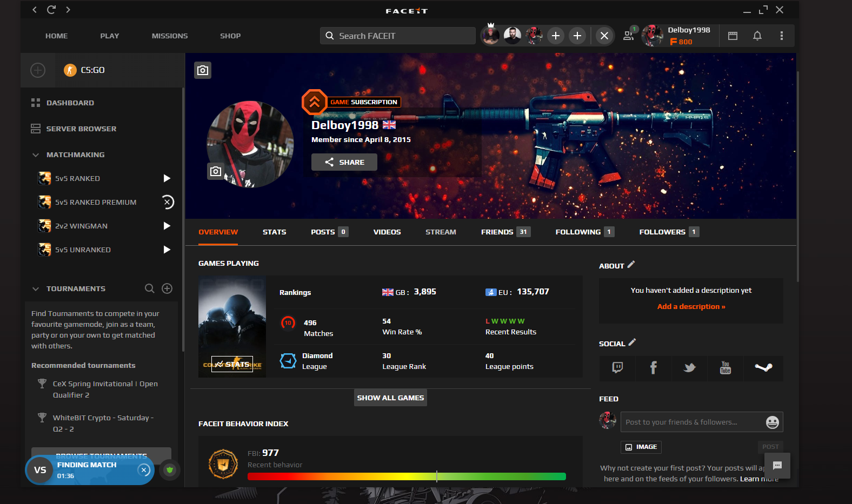Reload the page with the refresh icon
852x504 pixels.
click(51, 10)
